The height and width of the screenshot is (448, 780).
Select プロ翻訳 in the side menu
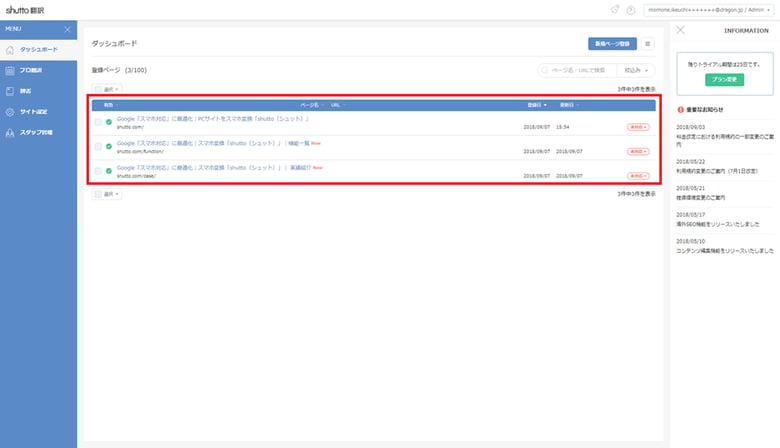coord(38,71)
